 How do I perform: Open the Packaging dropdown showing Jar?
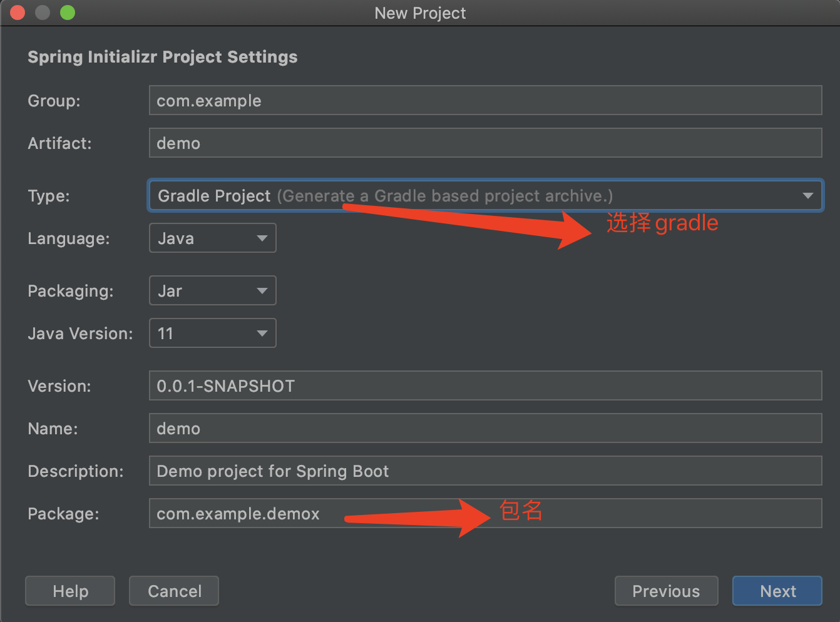[212, 291]
